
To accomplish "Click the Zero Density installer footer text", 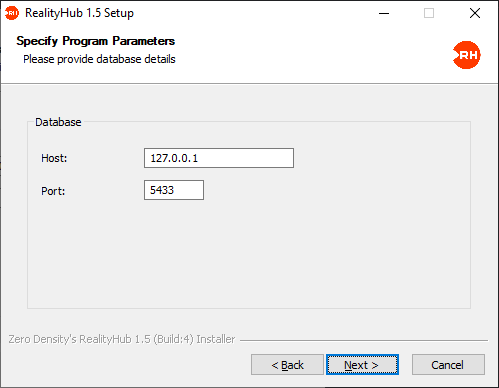I will [122, 339].
